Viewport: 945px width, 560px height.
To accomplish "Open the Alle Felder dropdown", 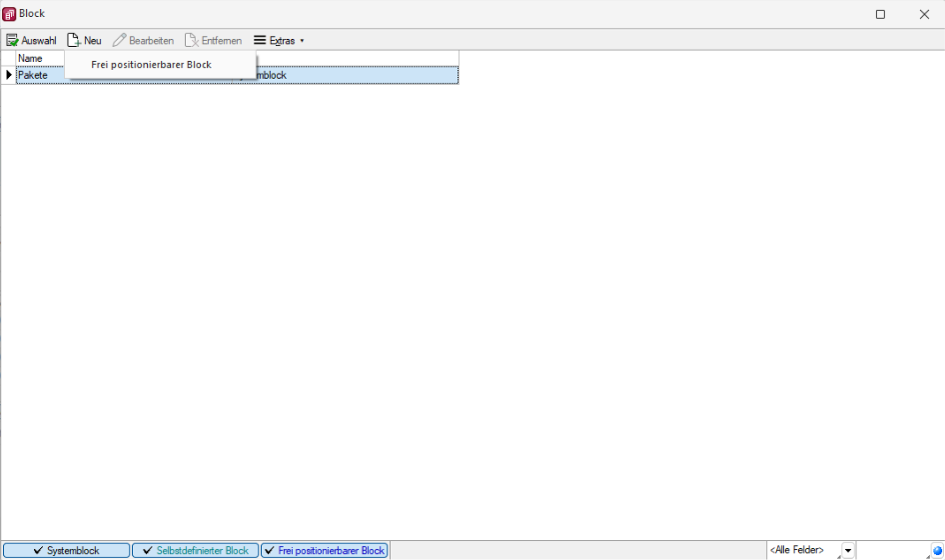I will [848, 551].
